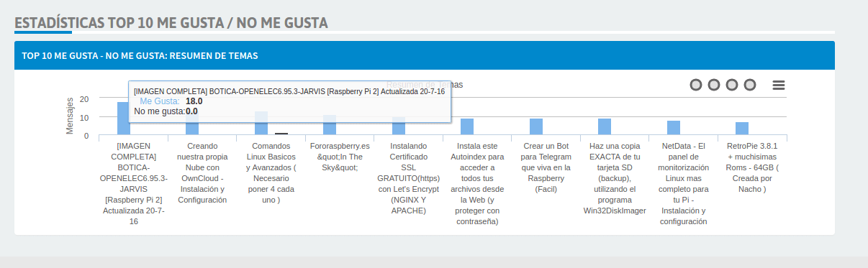
Task: Click the third of four circle chart buttons
Action: coord(732,85)
